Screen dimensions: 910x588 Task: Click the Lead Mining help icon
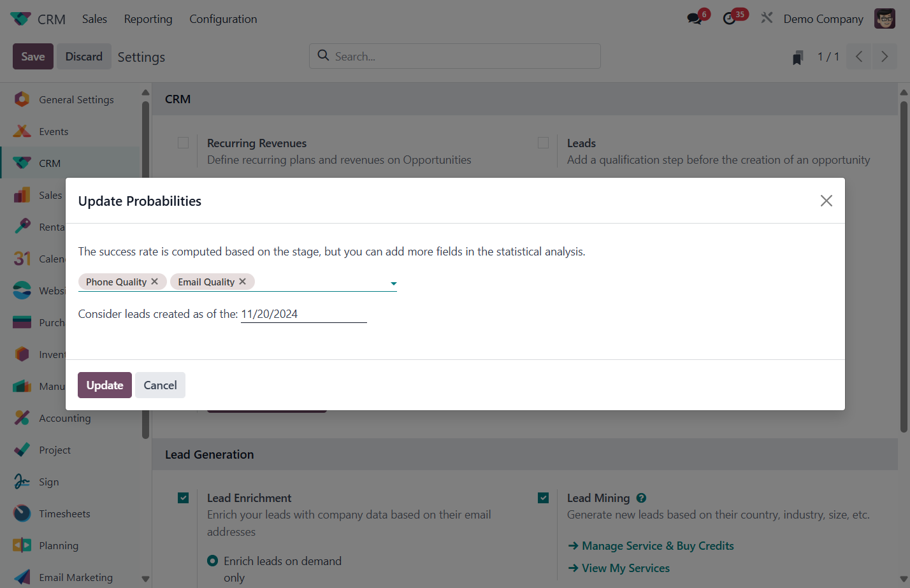click(641, 498)
